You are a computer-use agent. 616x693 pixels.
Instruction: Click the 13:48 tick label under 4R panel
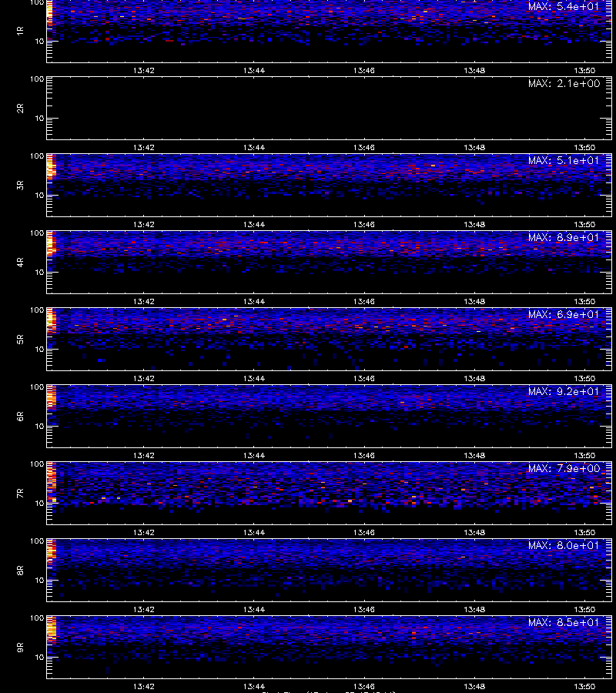tap(474, 301)
